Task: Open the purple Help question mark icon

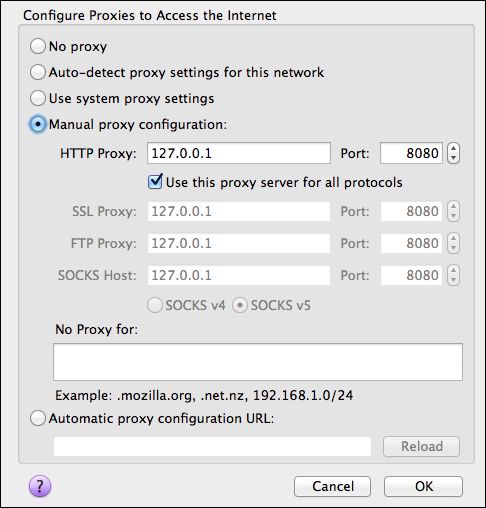Action: [x=40, y=486]
